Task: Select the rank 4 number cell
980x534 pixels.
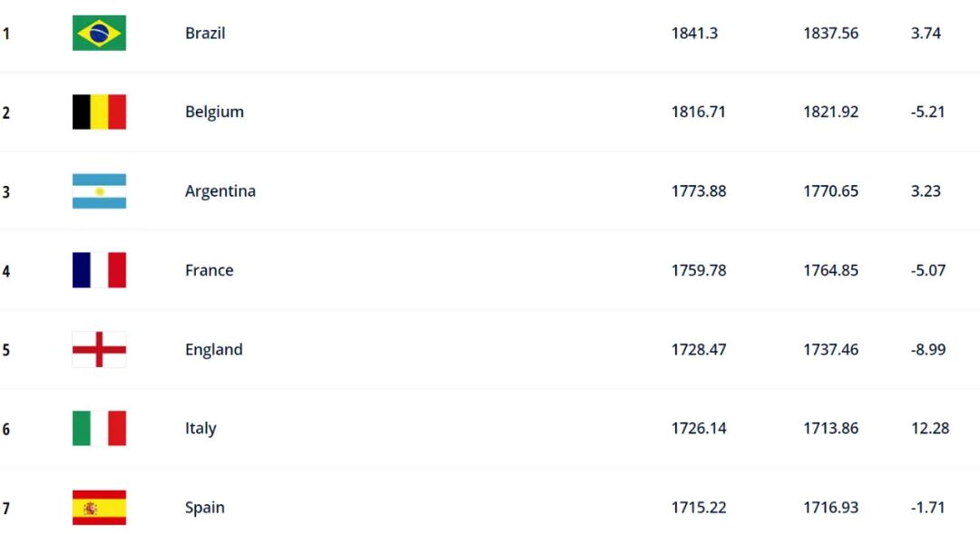Action: tap(6, 271)
